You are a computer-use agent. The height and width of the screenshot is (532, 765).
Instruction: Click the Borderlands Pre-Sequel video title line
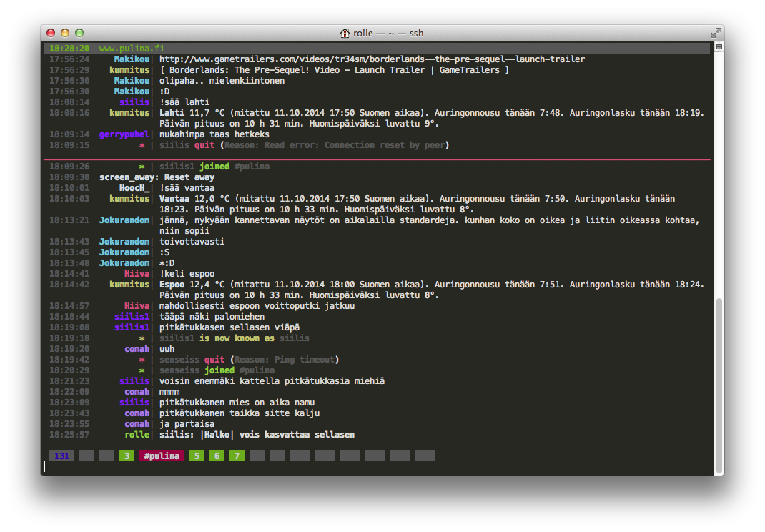(x=334, y=70)
